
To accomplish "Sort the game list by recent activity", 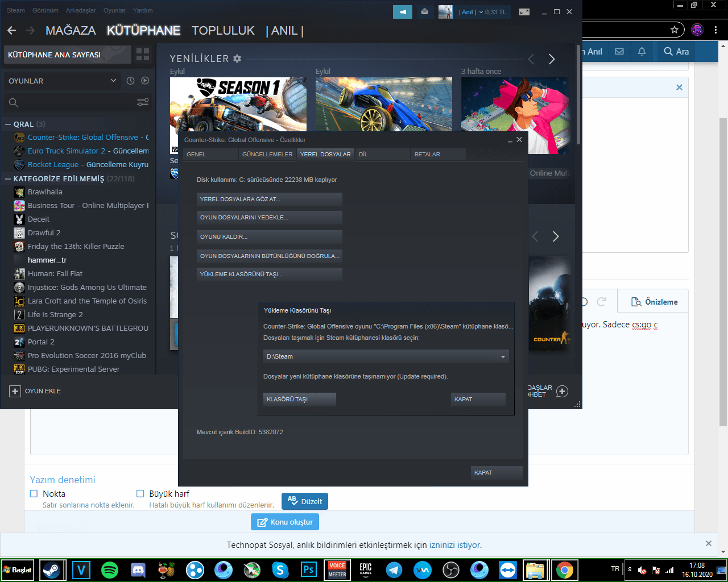I will [x=130, y=81].
